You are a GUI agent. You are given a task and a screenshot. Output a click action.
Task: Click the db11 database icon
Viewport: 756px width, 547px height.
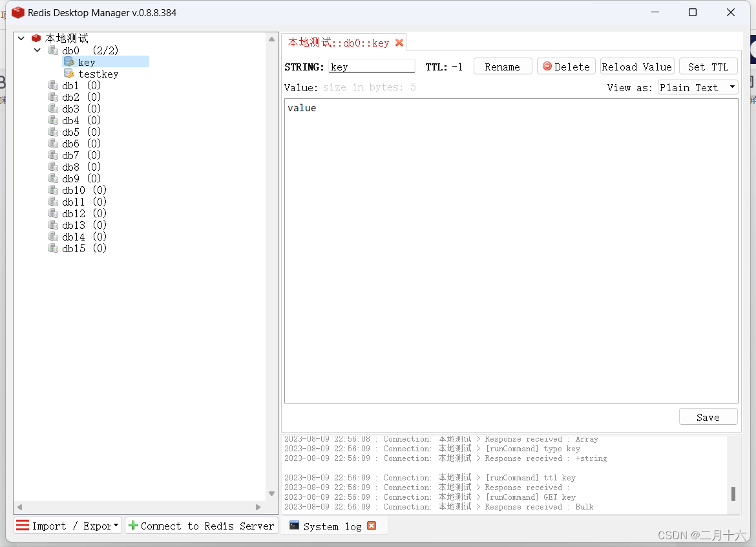(53, 202)
